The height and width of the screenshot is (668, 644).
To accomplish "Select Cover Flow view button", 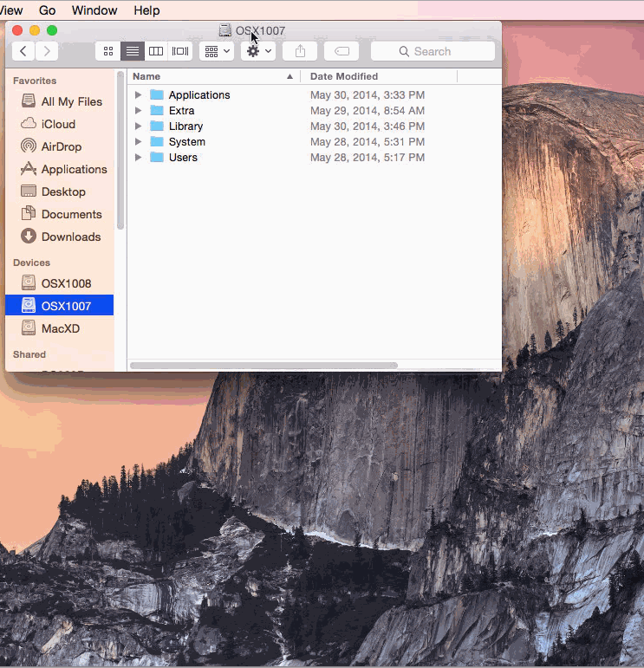I will [x=180, y=51].
